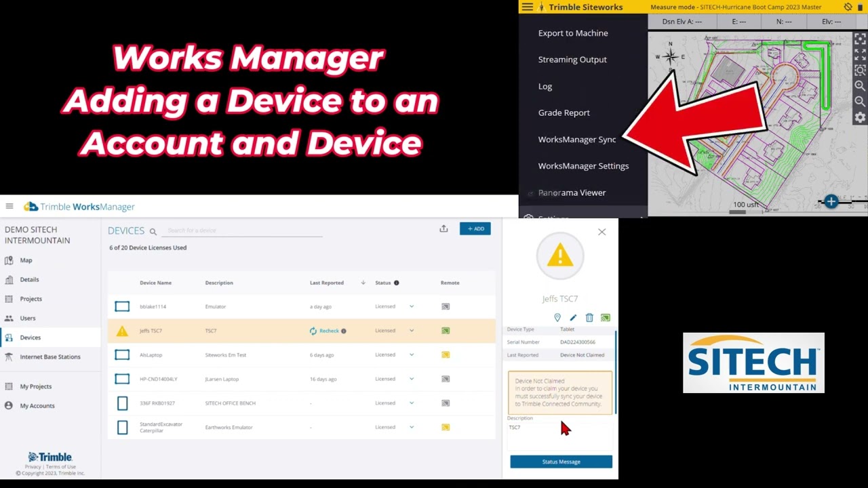
Task: Click the export upload icon in Devices
Action: [x=443, y=228]
